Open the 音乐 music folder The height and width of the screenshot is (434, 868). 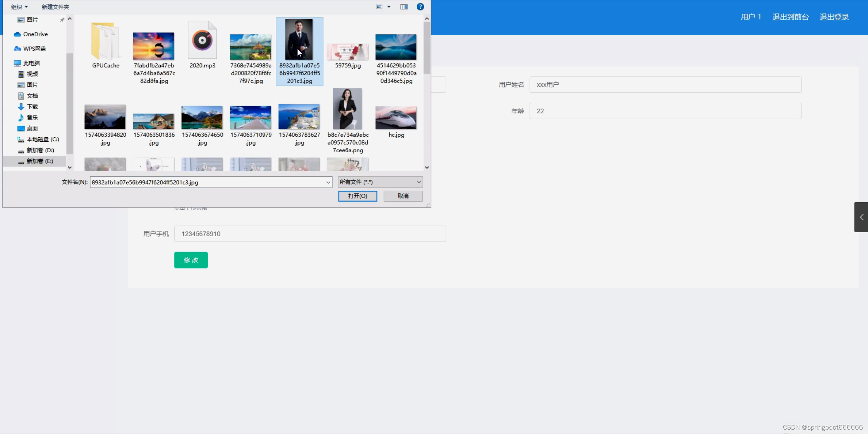pyautogui.click(x=32, y=118)
